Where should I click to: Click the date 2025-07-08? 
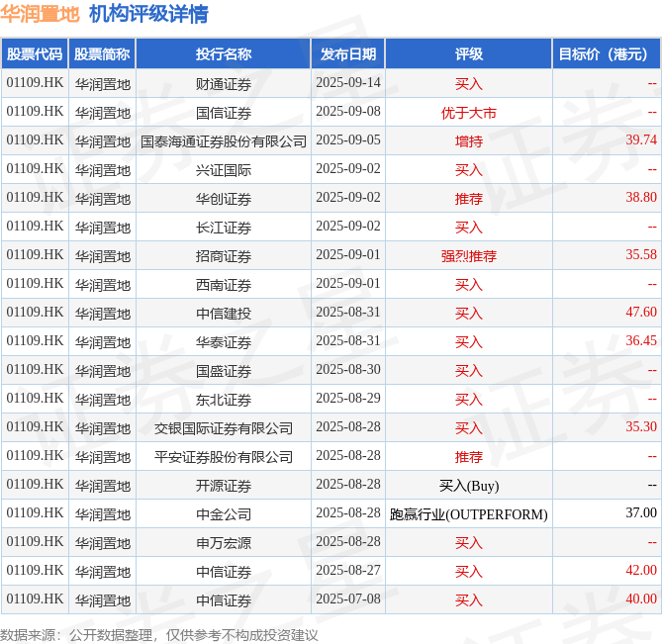tap(348, 598)
